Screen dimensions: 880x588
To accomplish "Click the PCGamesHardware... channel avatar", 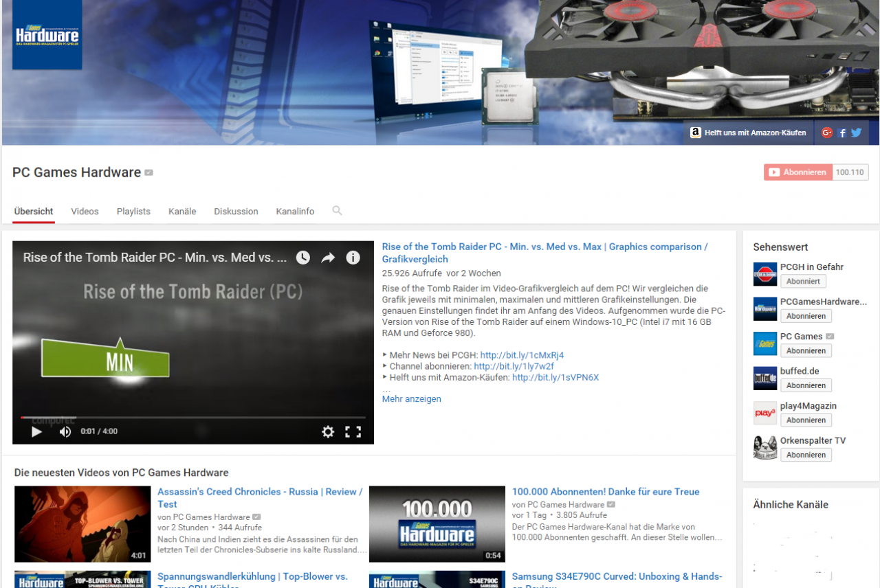I will (765, 309).
